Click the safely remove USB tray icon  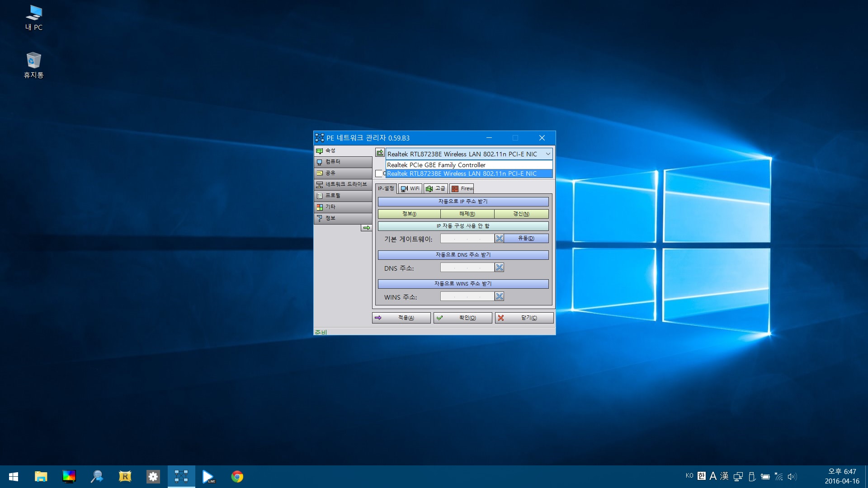click(x=752, y=476)
